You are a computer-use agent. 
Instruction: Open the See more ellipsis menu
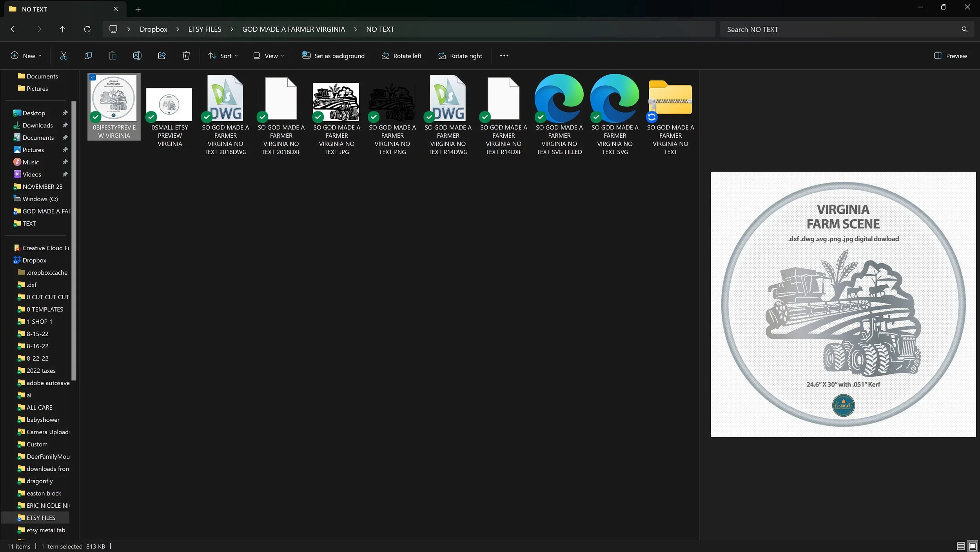tap(504, 56)
